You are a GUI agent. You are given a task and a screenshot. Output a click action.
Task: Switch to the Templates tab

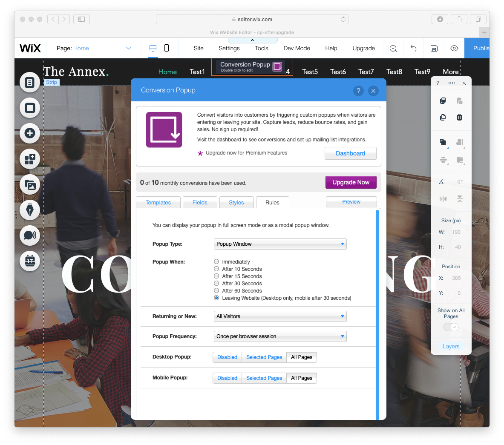click(x=158, y=202)
